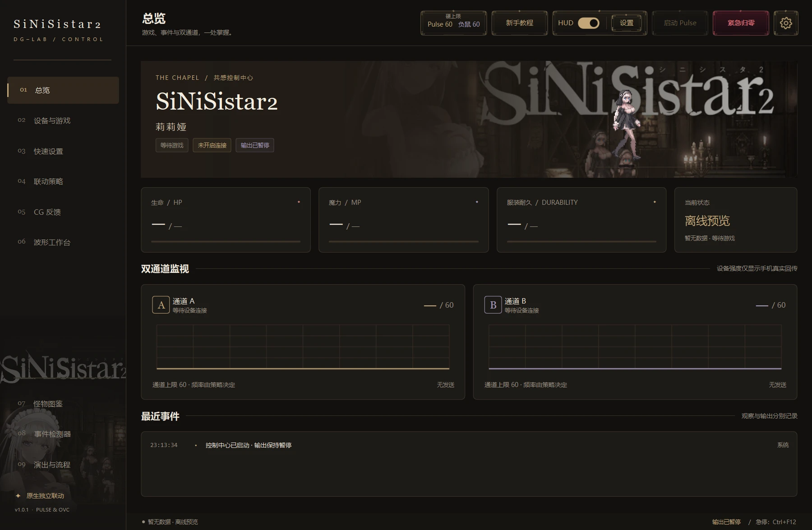Click the 离线预览 status card
This screenshot has height=530, width=812.
(736, 220)
